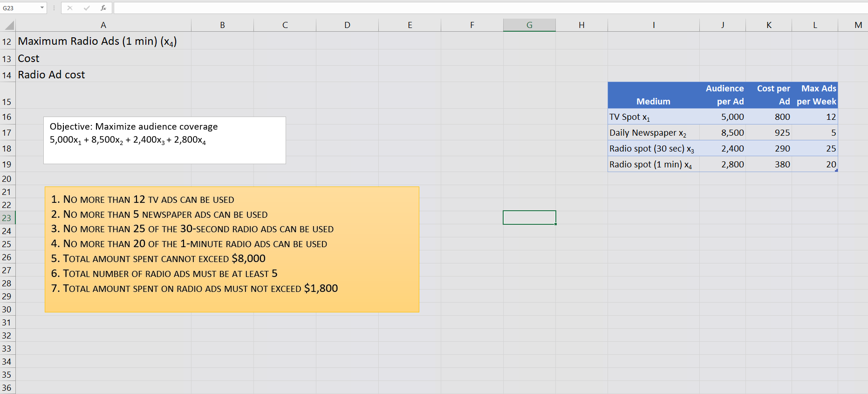Select row 36 header
Screen dimensions: 868x394
coord(7,387)
